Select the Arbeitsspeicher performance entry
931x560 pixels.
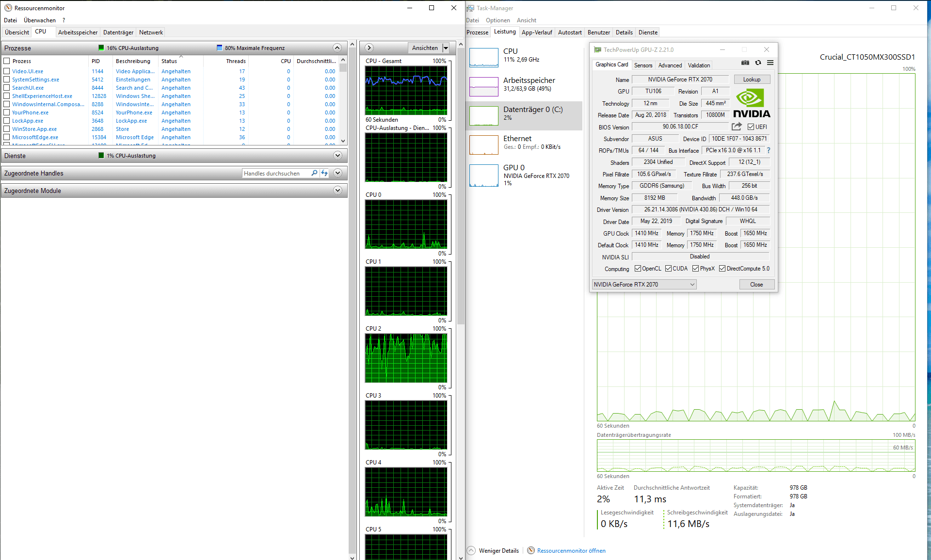524,87
